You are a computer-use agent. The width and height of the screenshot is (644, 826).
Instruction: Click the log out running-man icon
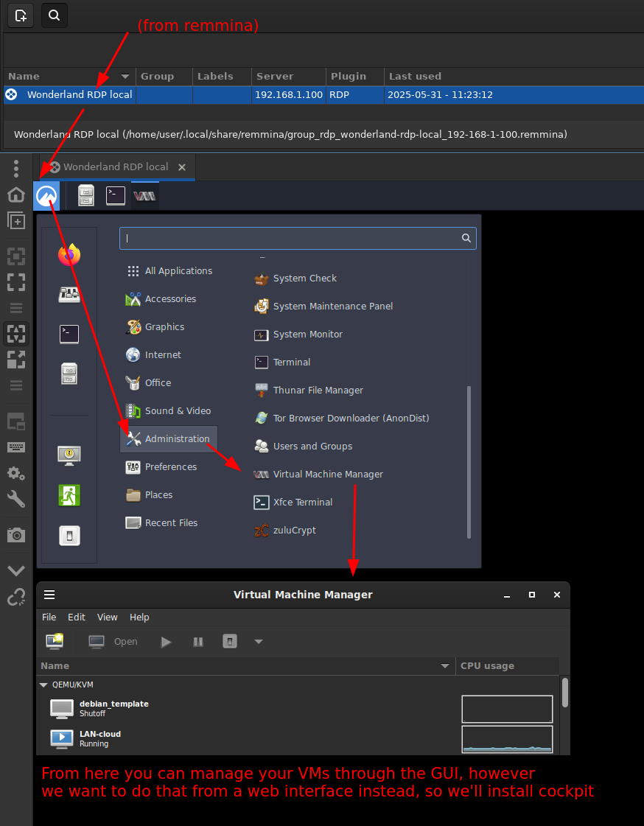(x=69, y=495)
